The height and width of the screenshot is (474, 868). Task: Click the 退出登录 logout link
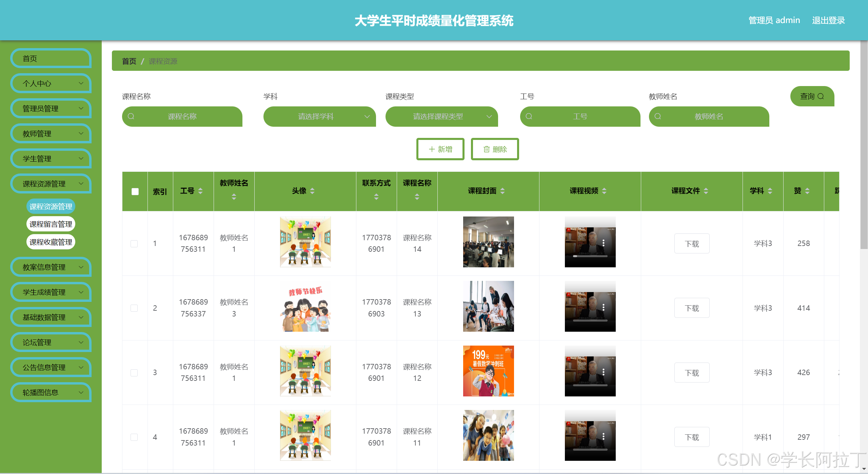coord(828,20)
